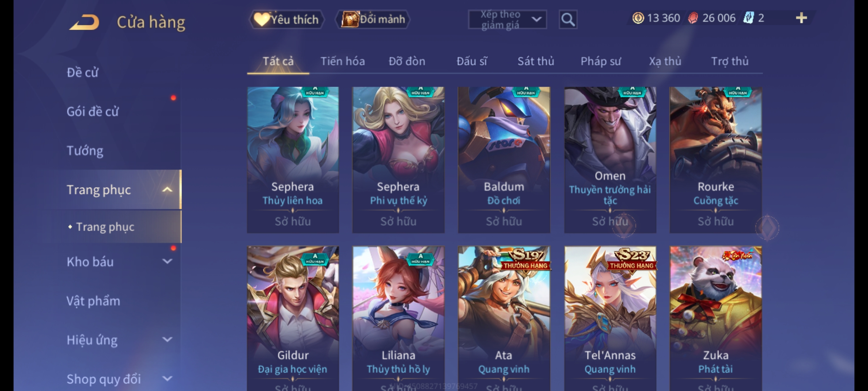Viewport: 868px width, 391px height.
Task: Tap the blue voucher ticket icon
Action: pyautogui.click(x=748, y=18)
